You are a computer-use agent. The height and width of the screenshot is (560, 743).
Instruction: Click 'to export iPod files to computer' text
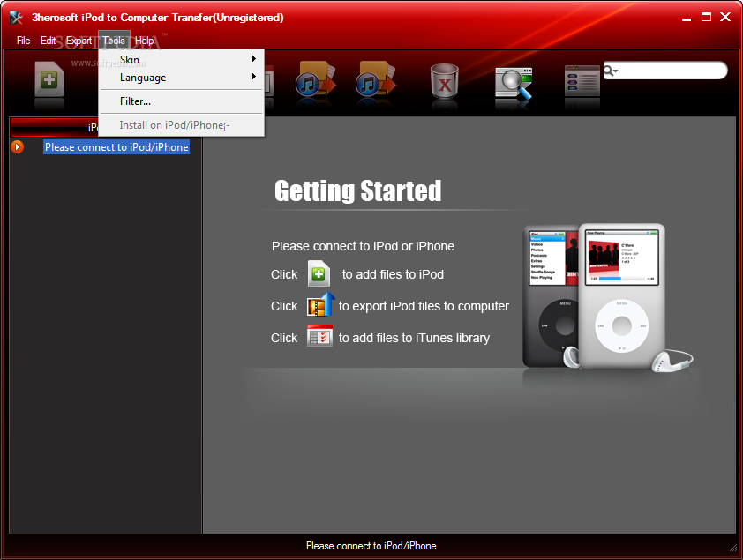[424, 306]
